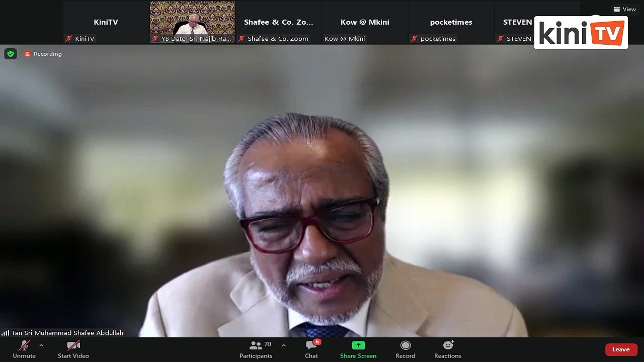Click the name label Tan Sri Muhammad Shafee Abdullah
This screenshot has height=362, width=644.
click(x=67, y=333)
